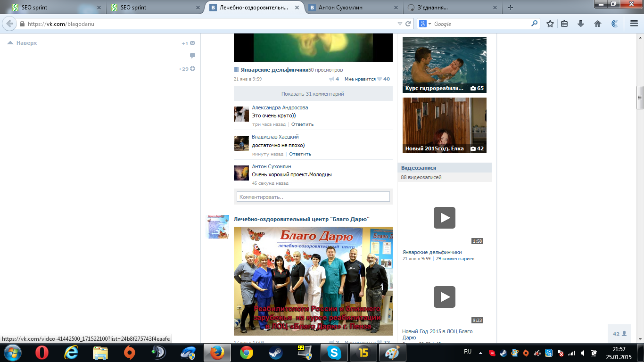Bookmark this page with the star icon

pos(550,24)
